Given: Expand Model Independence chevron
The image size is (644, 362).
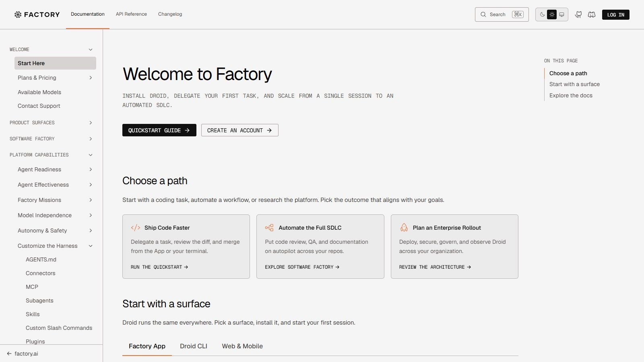Looking at the screenshot, I should pos(91,215).
